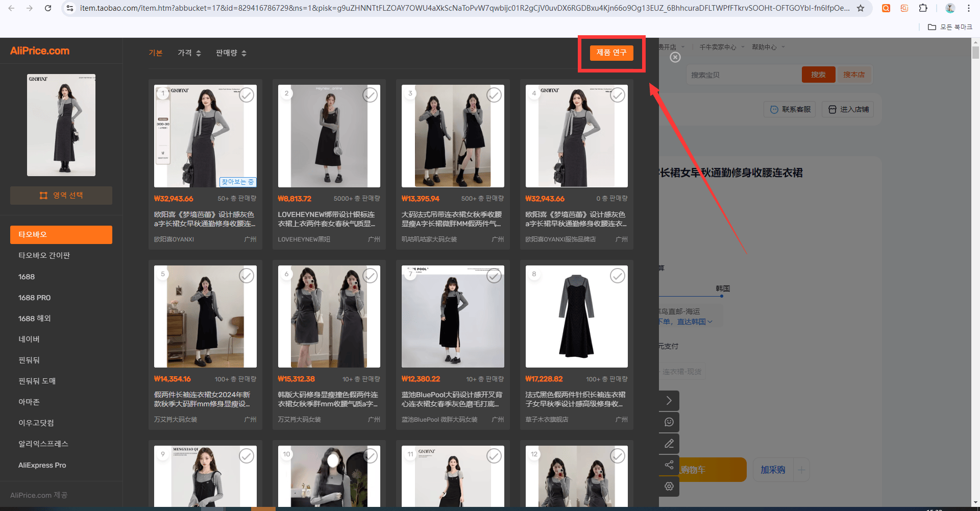Reload the Taobao page
The width and height of the screenshot is (980, 511).
(48, 8)
